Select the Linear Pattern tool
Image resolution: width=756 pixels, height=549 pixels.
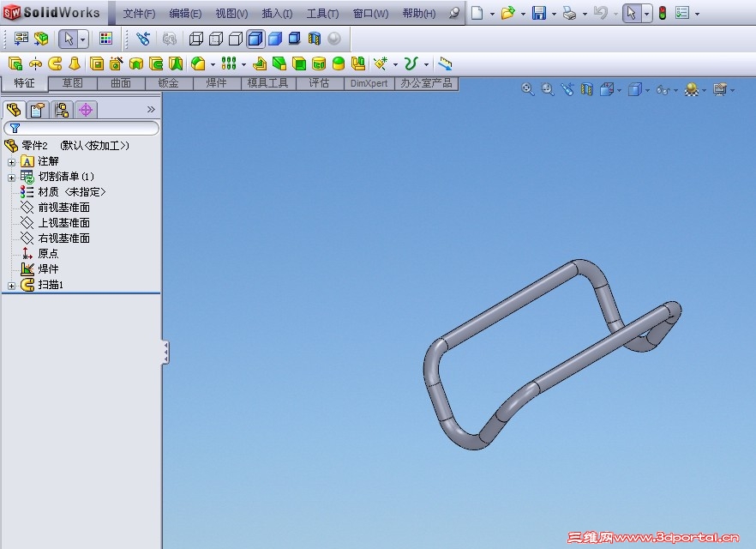pyautogui.click(x=229, y=63)
